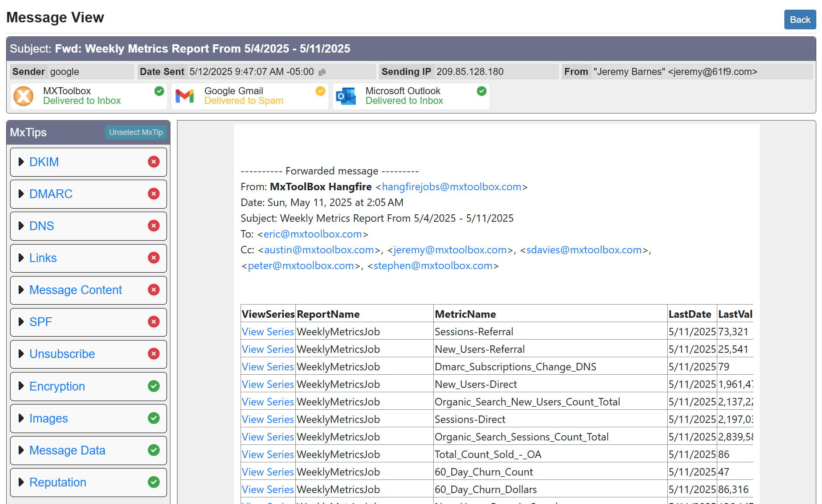822x504 pixels.
Task: Open the Links MxTip item
Action: [x=43, y=258]
